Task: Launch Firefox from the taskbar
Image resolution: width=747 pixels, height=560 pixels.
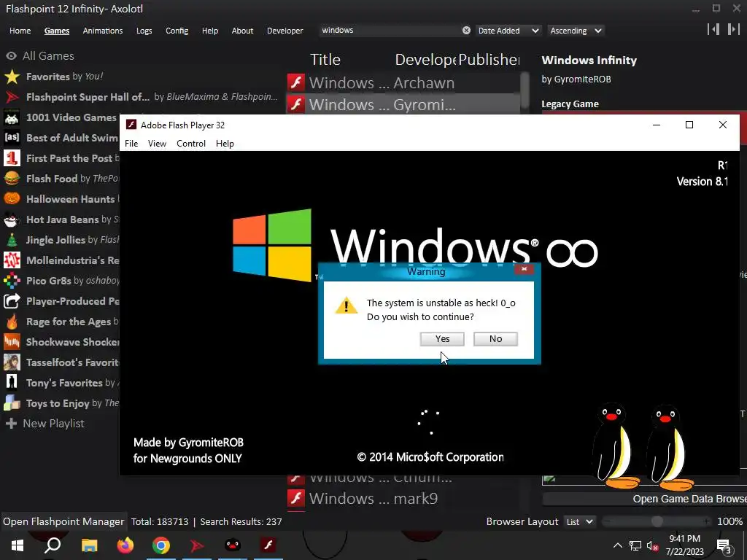Action: click(x=125, y=545)
